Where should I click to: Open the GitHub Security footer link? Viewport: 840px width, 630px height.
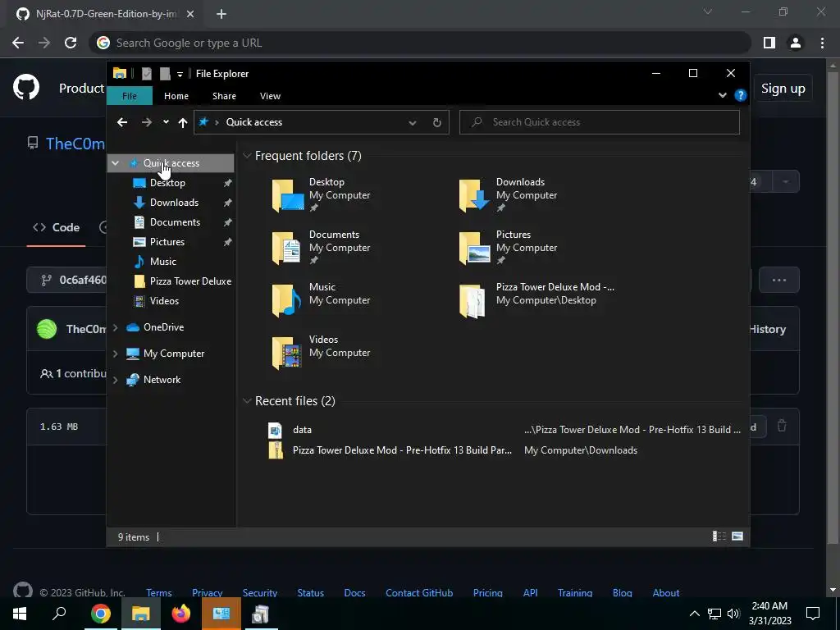(x=260, y=592)
